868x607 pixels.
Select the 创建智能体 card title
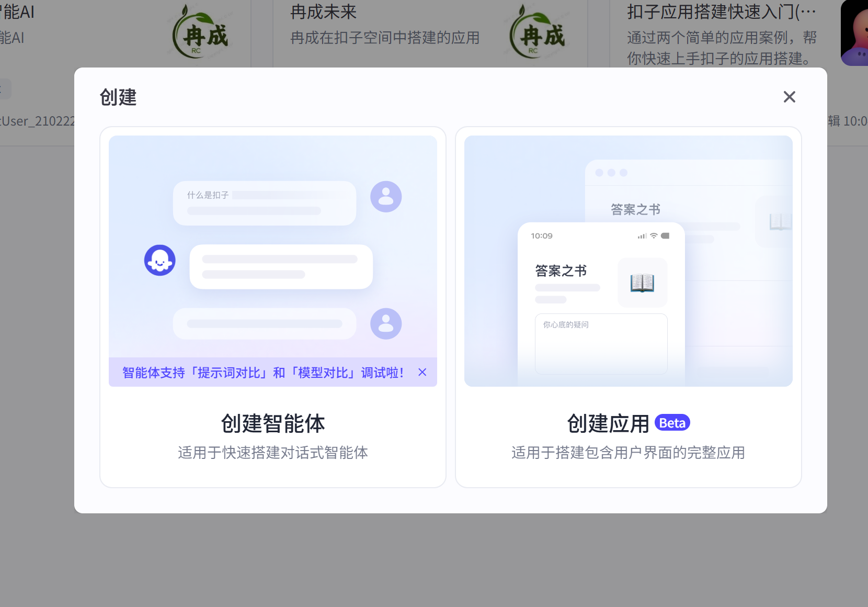[x=273, y=423]
